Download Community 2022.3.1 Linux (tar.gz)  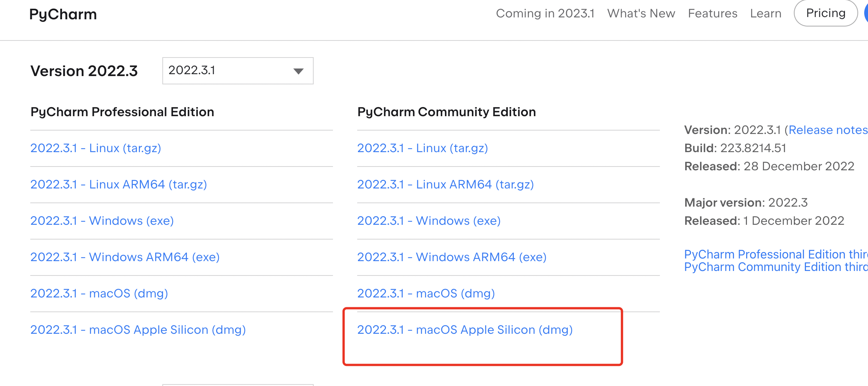[x=423, y=148]
